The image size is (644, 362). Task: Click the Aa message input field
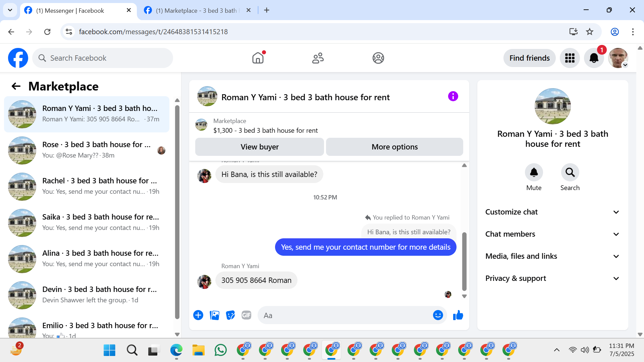coord(345,315)
